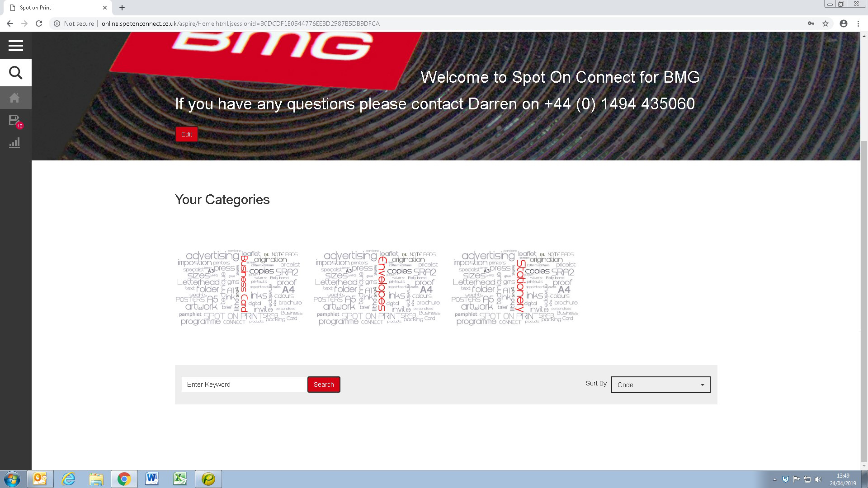Open the Chrome profile avatar
Screen dimensions: 868x488
(x=844, y=23)
